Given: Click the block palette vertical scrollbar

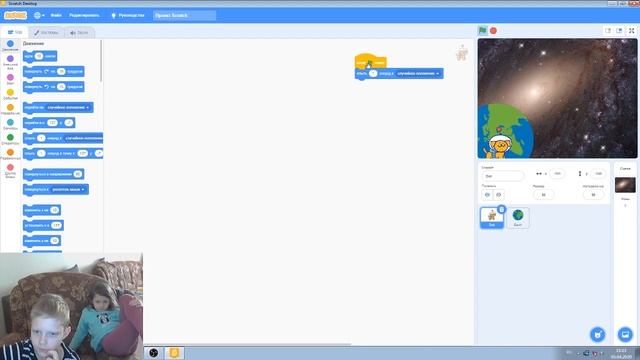Looking at the screenshot, I should click(x=101, y=61).
